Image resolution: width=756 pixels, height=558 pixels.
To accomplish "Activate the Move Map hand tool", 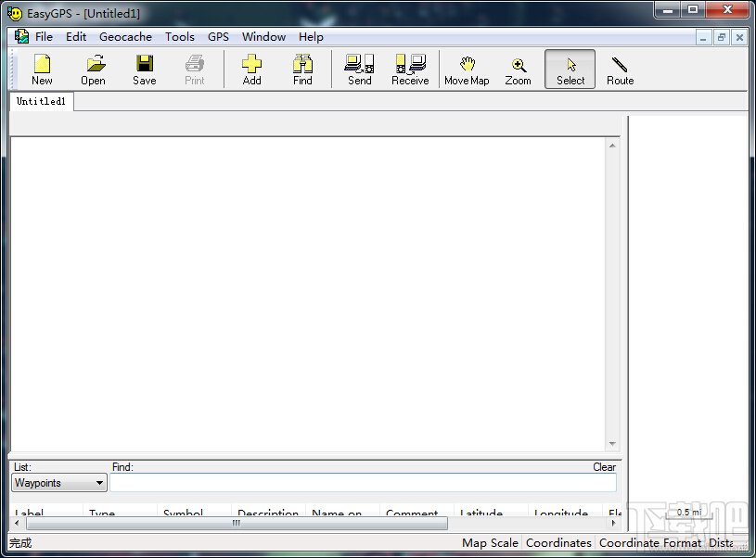I will pos(467,70).
